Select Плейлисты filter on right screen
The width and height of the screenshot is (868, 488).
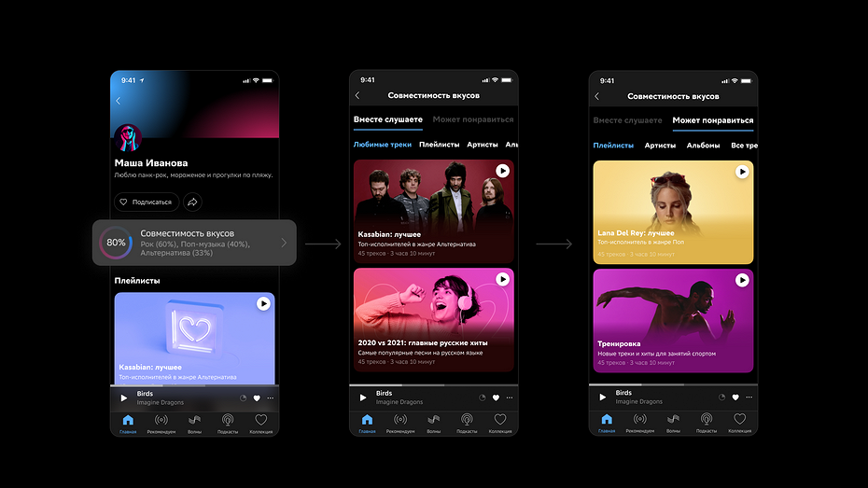pos(613,146)
